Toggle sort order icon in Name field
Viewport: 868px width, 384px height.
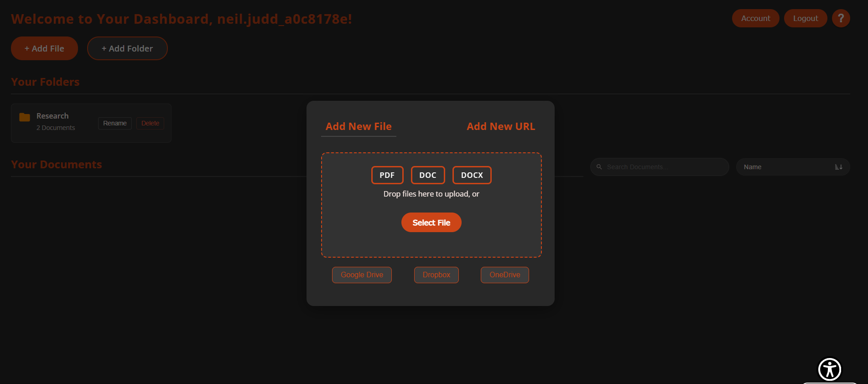838,167
